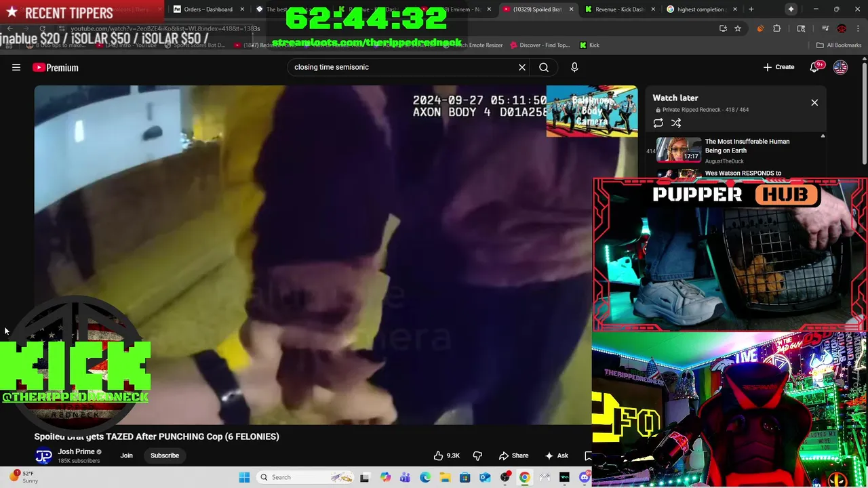Like the video with 9.3K likes

click(447, 455)
